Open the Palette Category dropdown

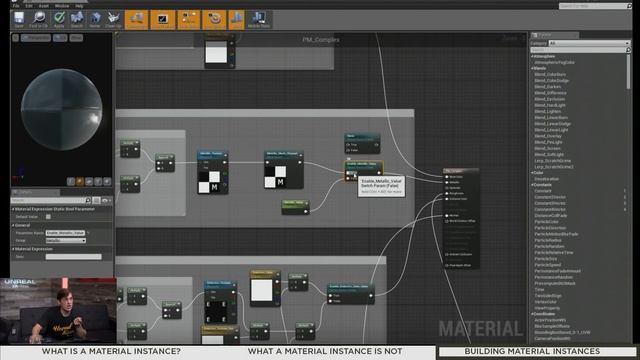589,43
